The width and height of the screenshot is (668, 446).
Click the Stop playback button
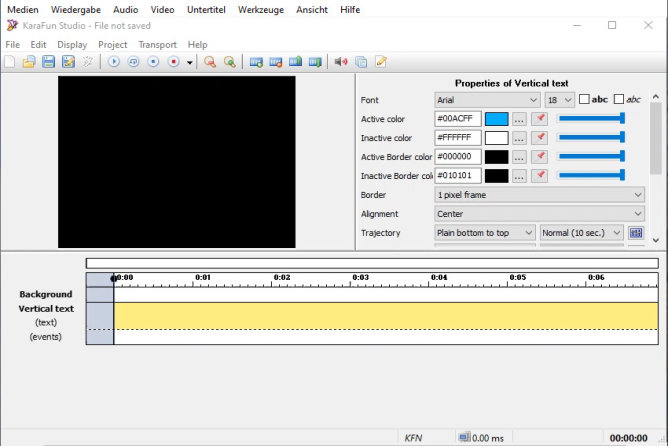click(x=153, y=62)
